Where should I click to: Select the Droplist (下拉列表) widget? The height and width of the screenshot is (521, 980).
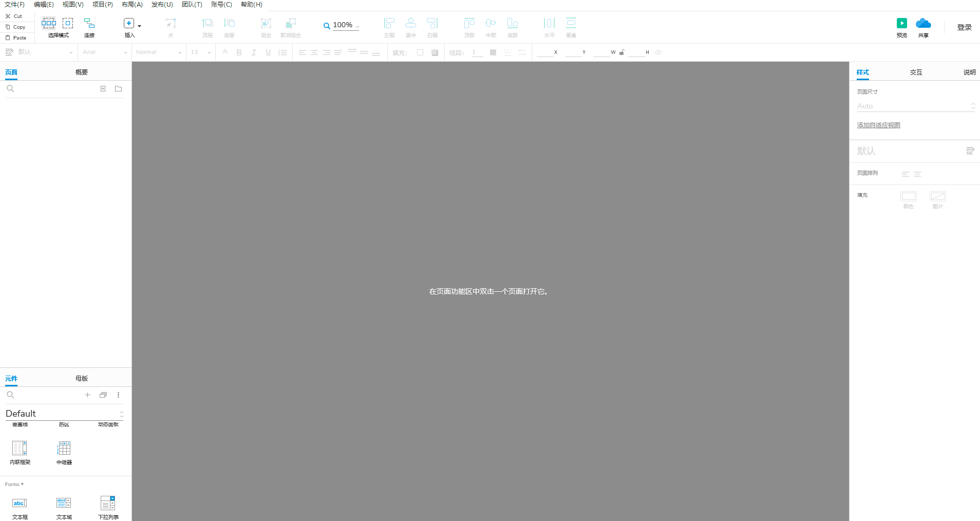click(108, 503)
